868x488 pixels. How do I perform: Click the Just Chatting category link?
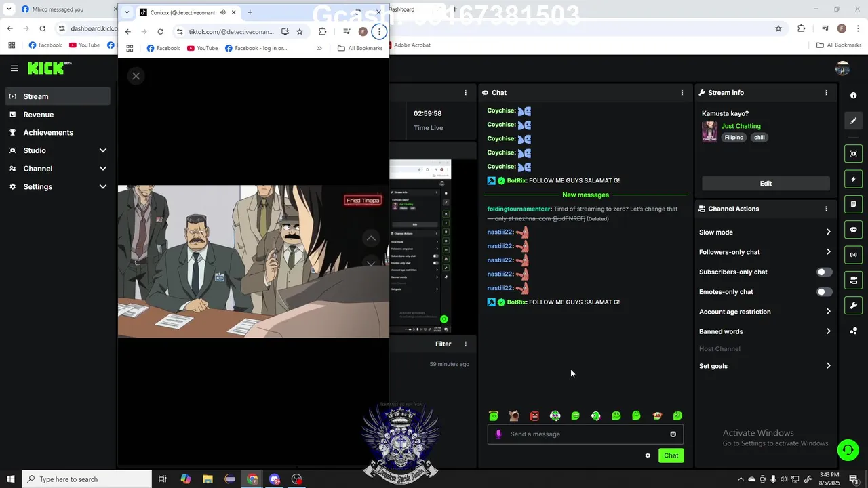(x=741, y=126)
